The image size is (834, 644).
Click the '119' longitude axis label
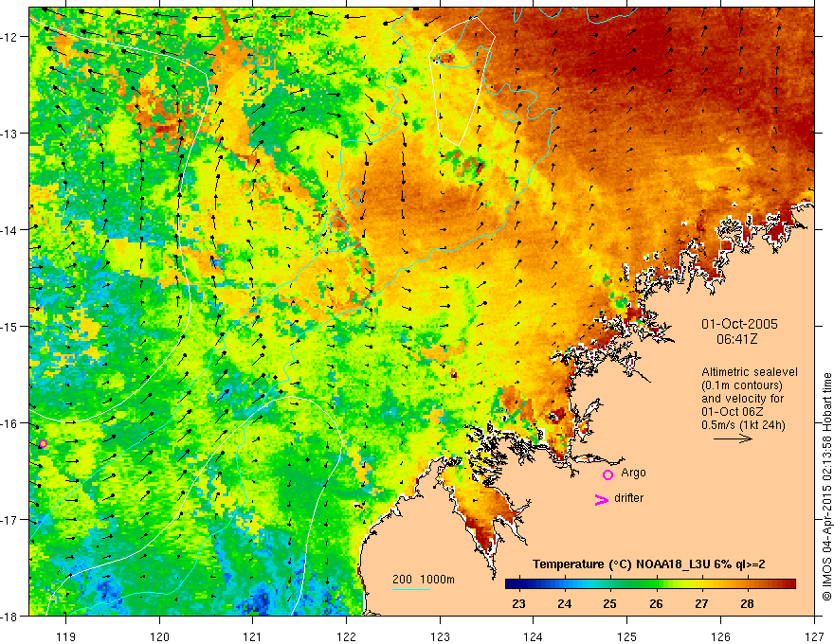click(x=66, y=636)
